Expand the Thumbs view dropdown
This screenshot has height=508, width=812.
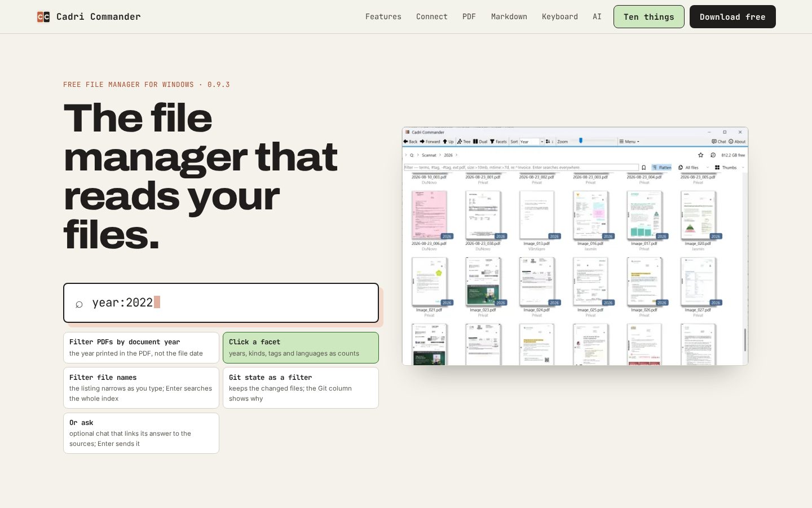(x=730, y=168)
